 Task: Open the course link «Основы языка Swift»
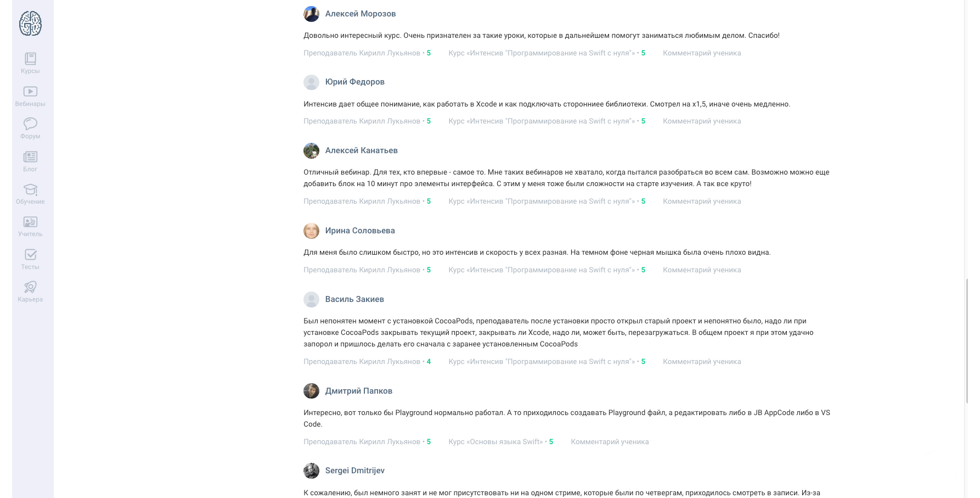pos(495,442)
